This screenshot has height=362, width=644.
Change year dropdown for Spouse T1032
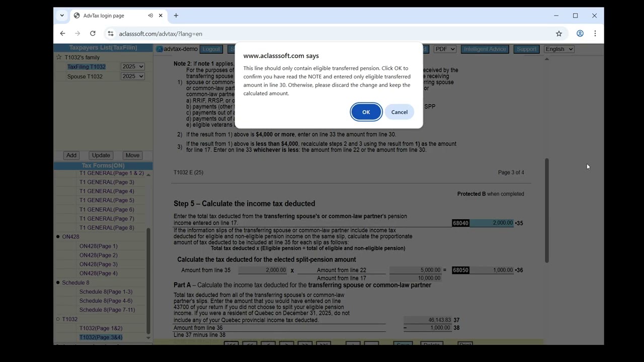[132, 76]
